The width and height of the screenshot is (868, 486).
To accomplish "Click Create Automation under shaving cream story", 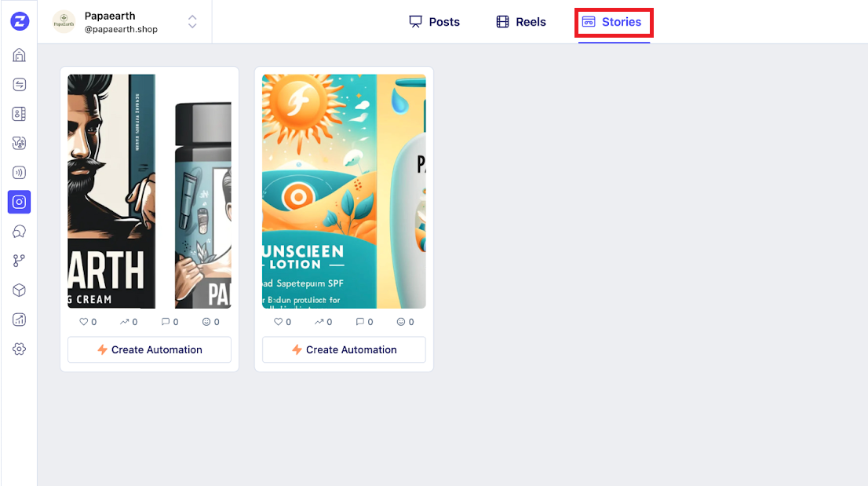I will point(149,350).
